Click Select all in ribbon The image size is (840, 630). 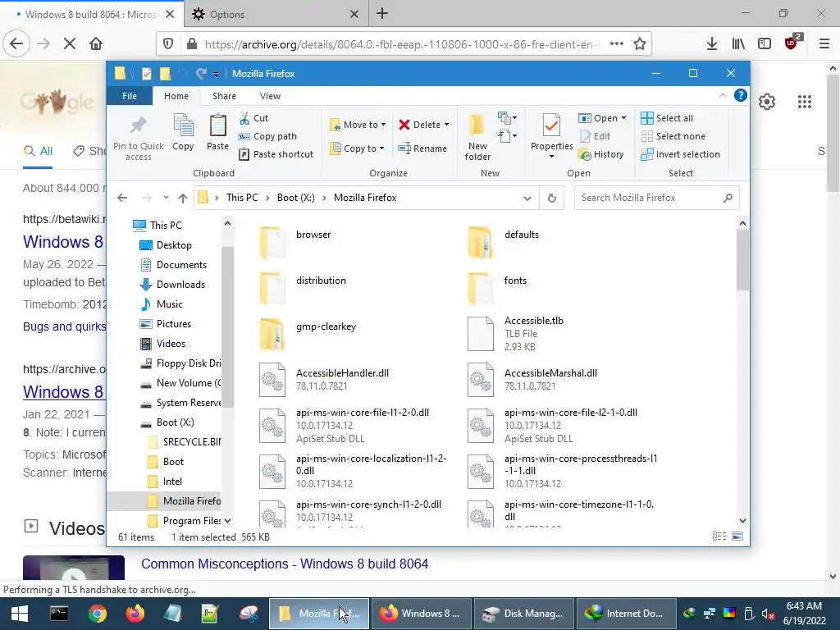tap(667, 118)
